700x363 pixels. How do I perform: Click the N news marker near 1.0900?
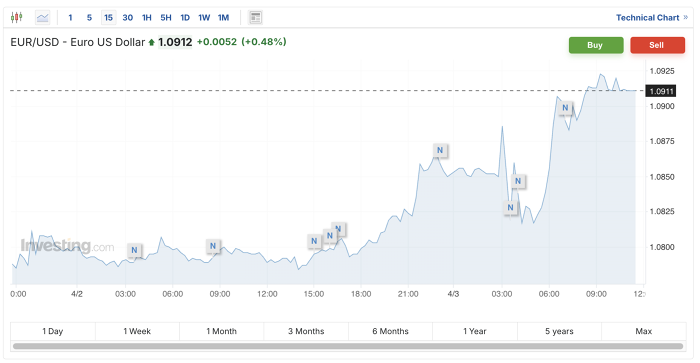[x=565, y=108]
